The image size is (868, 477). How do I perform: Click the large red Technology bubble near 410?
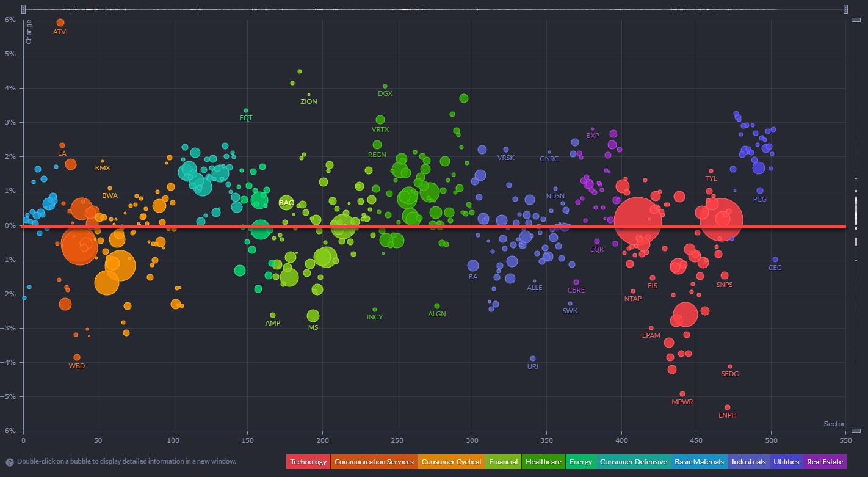click(x=637, y=221)
